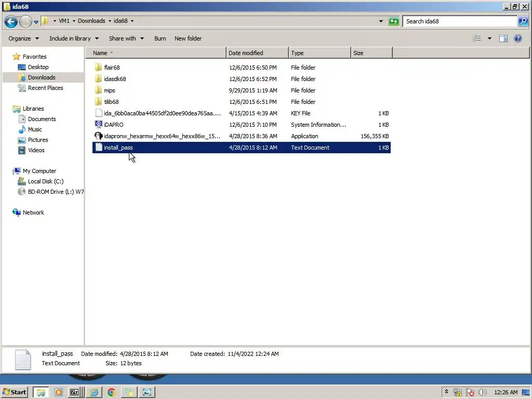Screen dimensions: 532x399
Task: Launch Internet Explorer from the taskbar
Action: [x=94, y=392]
